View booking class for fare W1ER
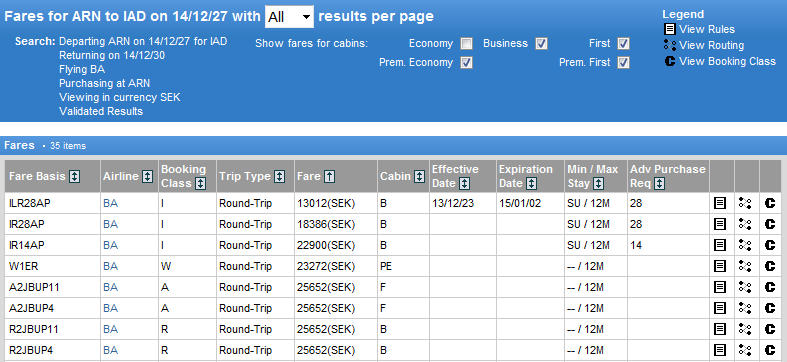Screen dimensions: 787x362 pyautogui.click(x=770, y=266)
